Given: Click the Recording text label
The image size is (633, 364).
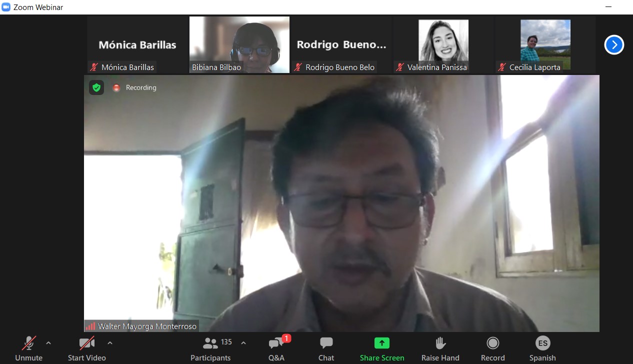Looking at the screenshot, I should point(141,87).
